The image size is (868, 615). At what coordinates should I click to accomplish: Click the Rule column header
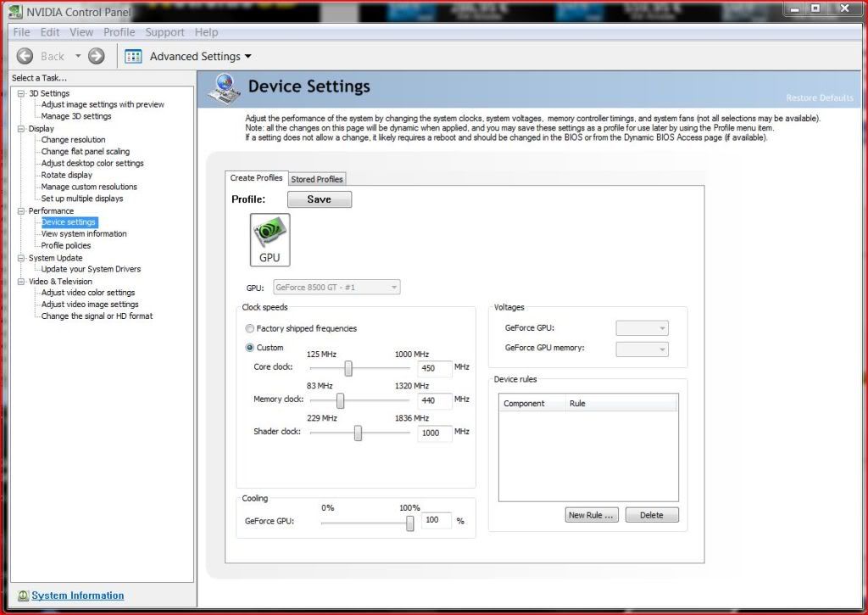pos(621,403)
